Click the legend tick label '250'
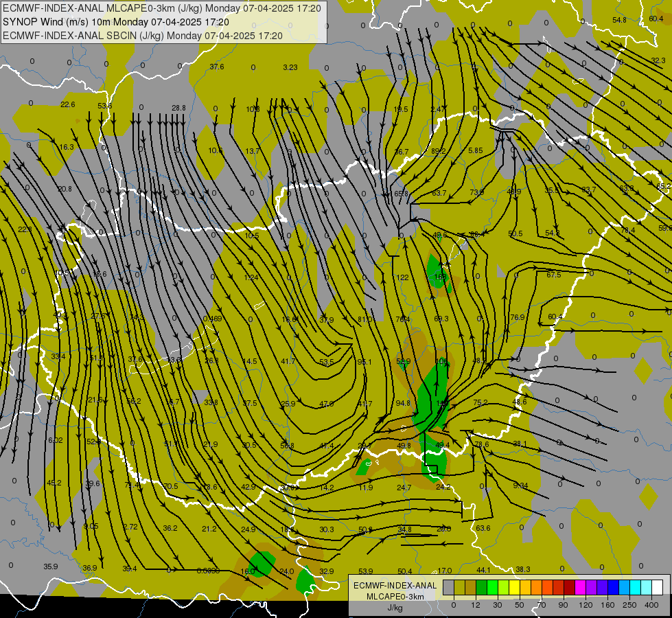672x618 pixels. 629,605
